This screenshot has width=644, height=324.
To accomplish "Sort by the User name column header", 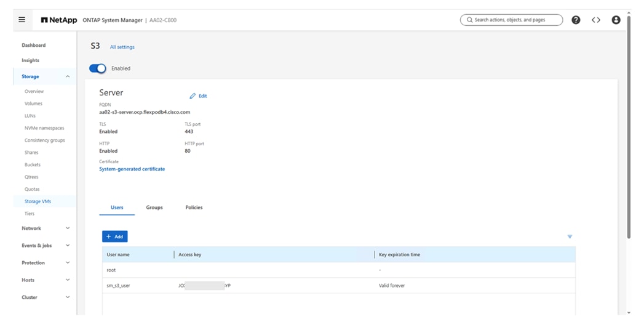I will click(118, 254).
